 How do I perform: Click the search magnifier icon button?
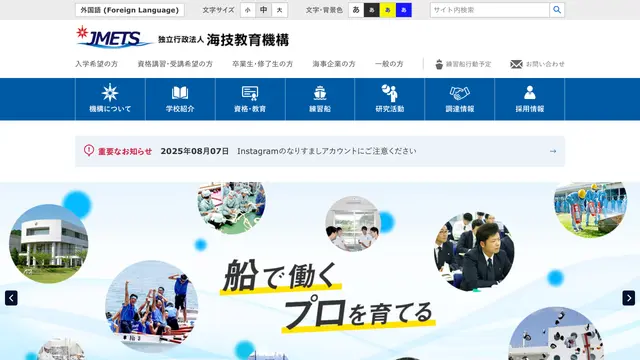coord(557,10)
